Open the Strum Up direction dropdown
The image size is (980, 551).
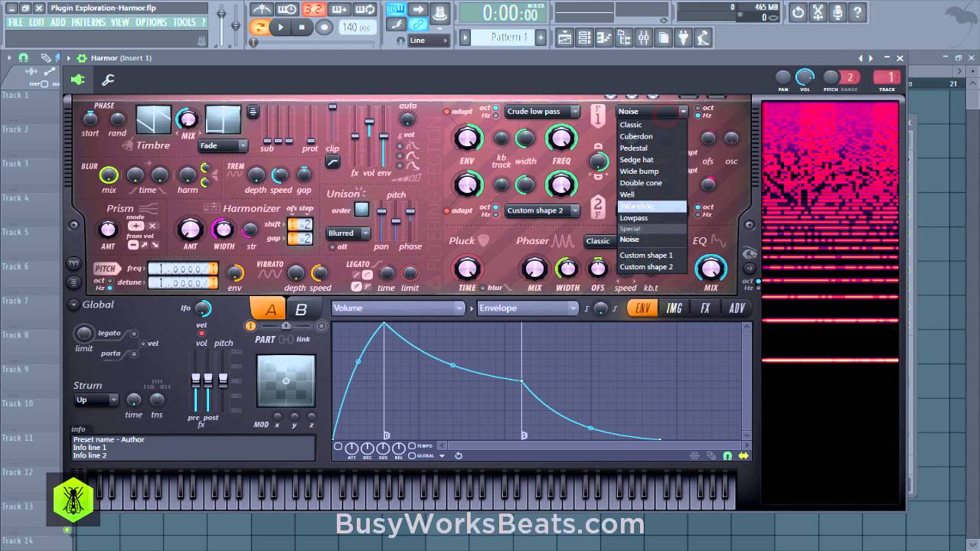96,399
